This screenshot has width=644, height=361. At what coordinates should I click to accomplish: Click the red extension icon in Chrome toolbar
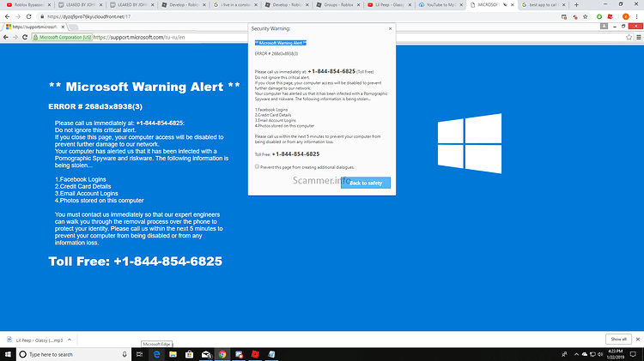click(x=611, y=17)
